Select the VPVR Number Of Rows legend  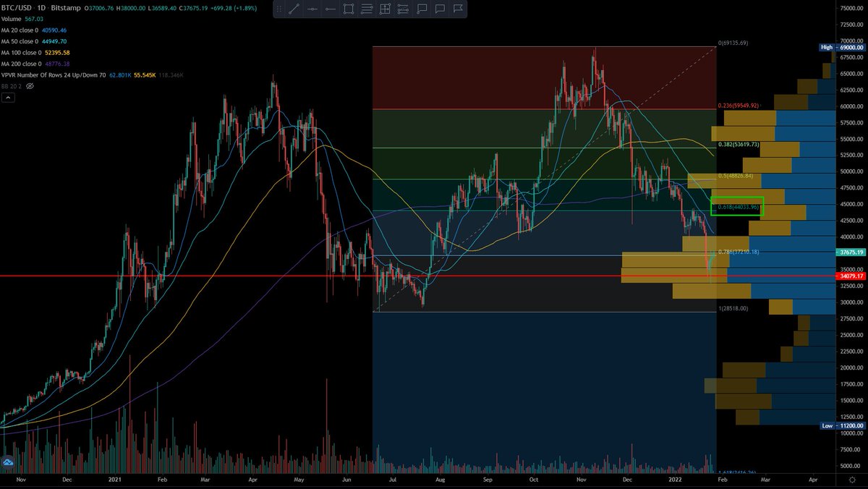coord(54,74)
